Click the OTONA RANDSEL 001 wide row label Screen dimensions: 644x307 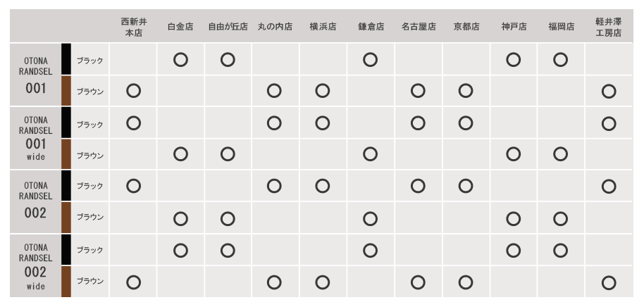(x=35, y=138)
